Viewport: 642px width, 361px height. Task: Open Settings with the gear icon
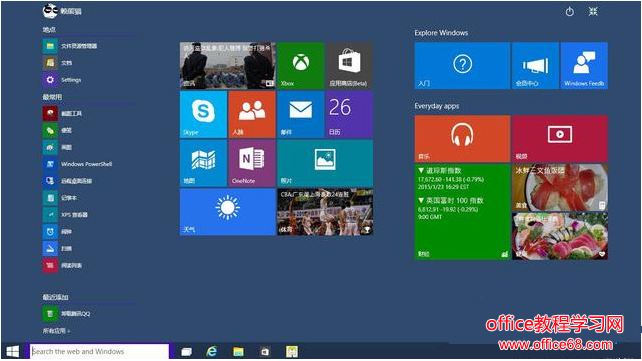62,79
